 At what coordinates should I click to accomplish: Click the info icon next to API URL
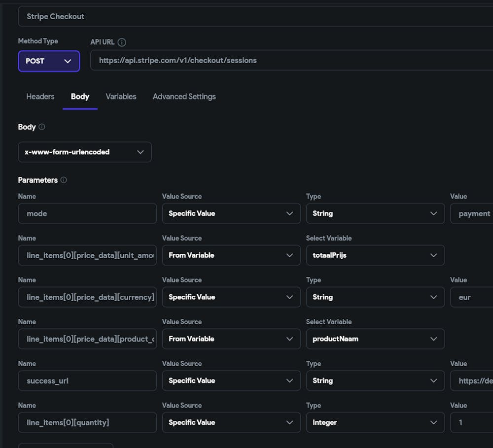(x=122, y=42)
